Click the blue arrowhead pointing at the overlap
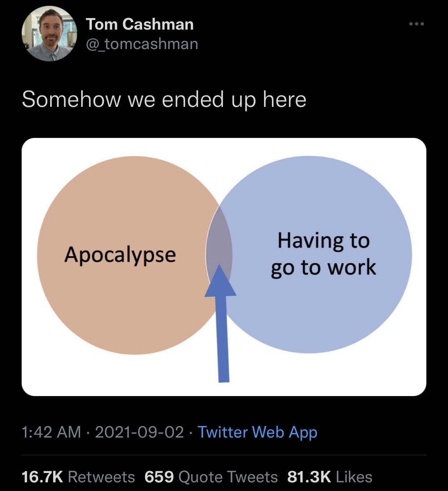The image size is (448, 491). [220, 282]
